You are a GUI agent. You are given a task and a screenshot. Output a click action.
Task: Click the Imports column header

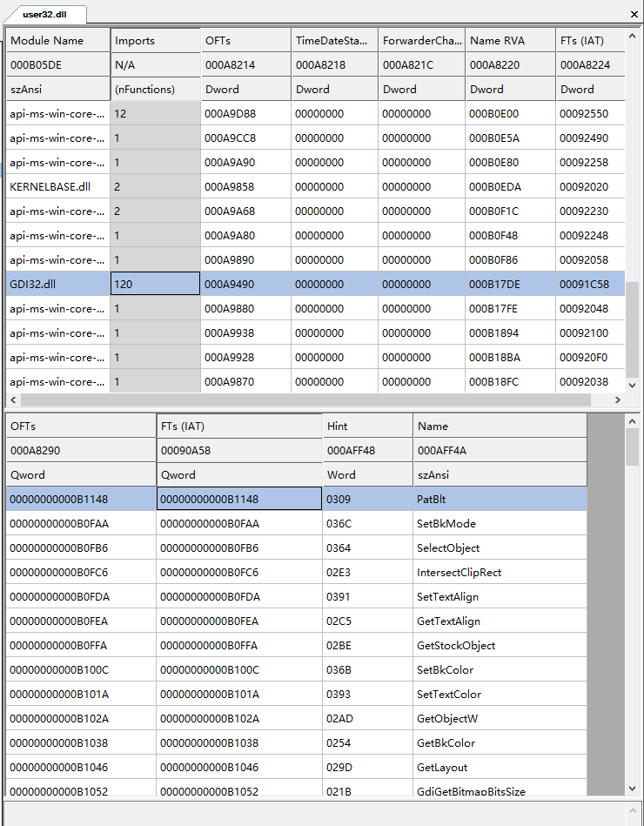click(x=155, y=41)
